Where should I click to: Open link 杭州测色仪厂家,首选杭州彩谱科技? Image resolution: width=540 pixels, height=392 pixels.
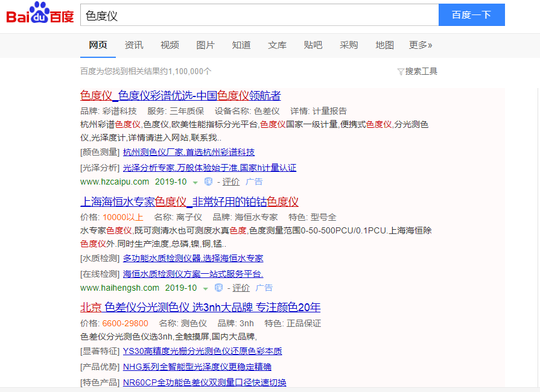(189, 152)
